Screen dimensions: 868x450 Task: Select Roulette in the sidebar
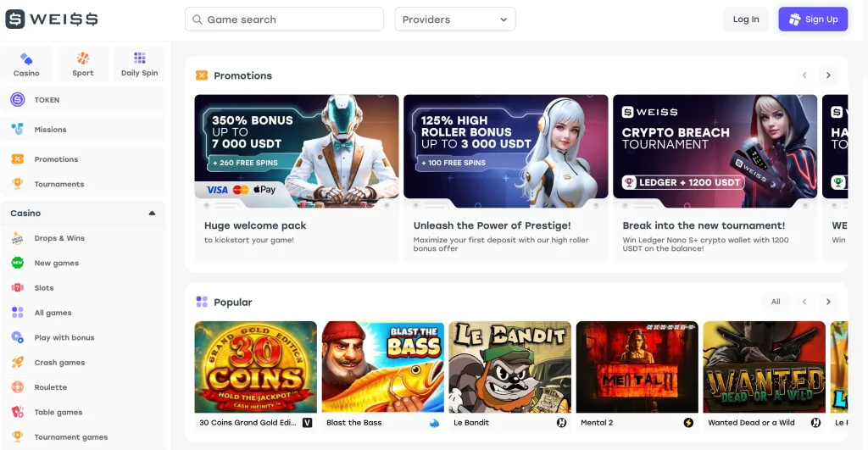pos(83,387)
